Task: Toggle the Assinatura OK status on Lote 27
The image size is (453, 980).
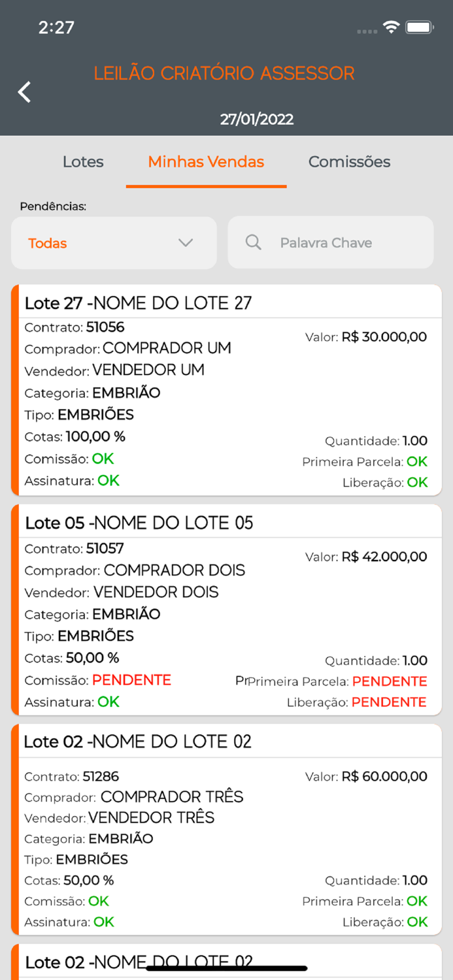Action: point(107,482)
